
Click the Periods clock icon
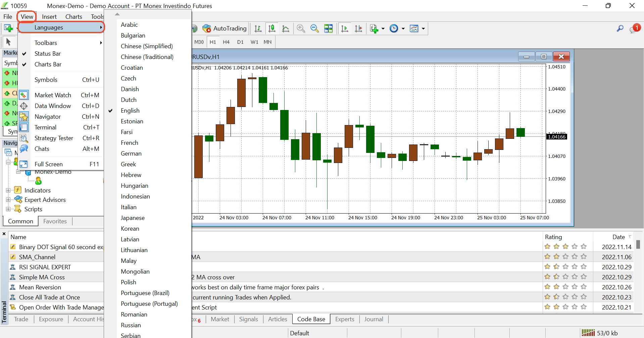click(394, 29)
